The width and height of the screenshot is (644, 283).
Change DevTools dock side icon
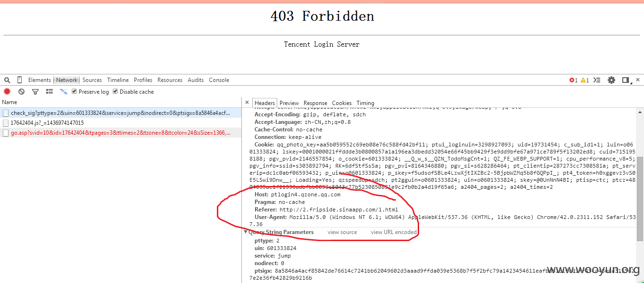coord(626,80)
